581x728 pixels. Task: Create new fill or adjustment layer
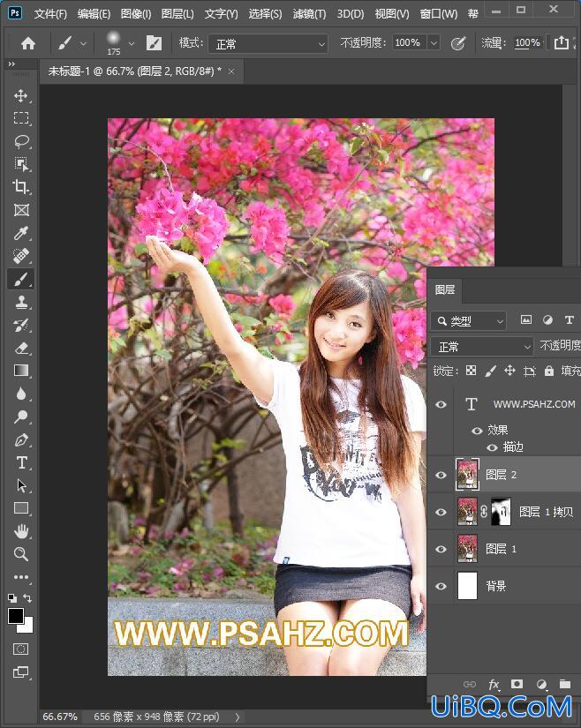coord(541,684)
